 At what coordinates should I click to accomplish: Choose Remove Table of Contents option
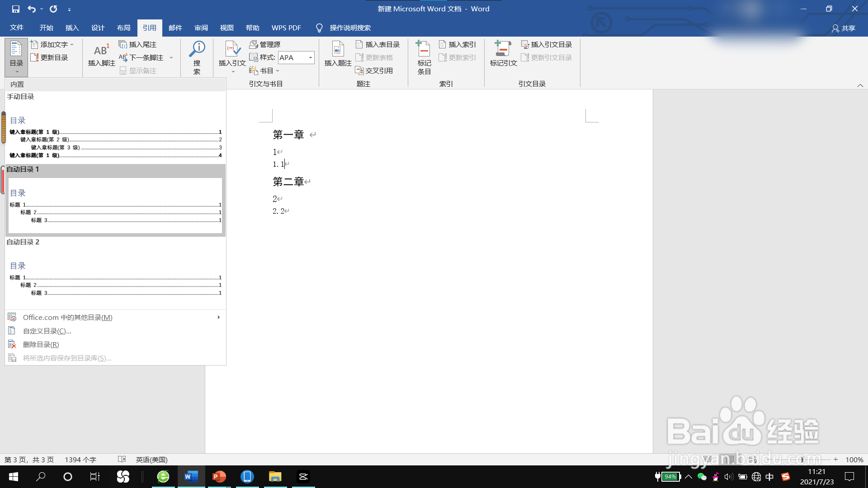41,344
